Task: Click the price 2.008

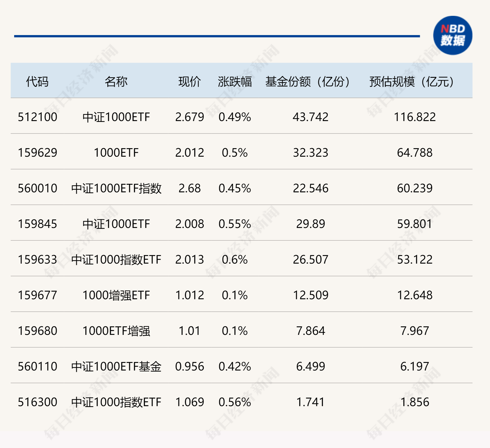Action: (x=190, y=224)
